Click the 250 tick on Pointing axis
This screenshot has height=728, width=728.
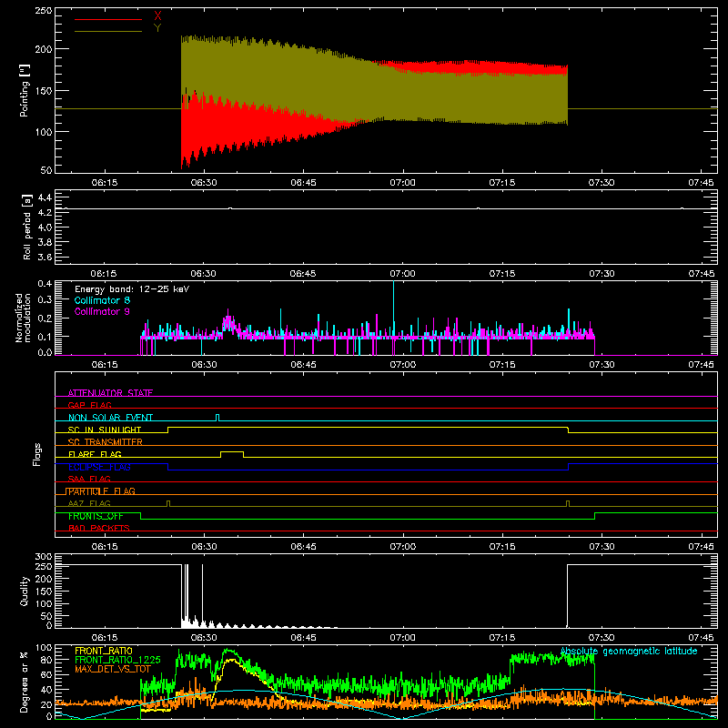coord(44,10)
